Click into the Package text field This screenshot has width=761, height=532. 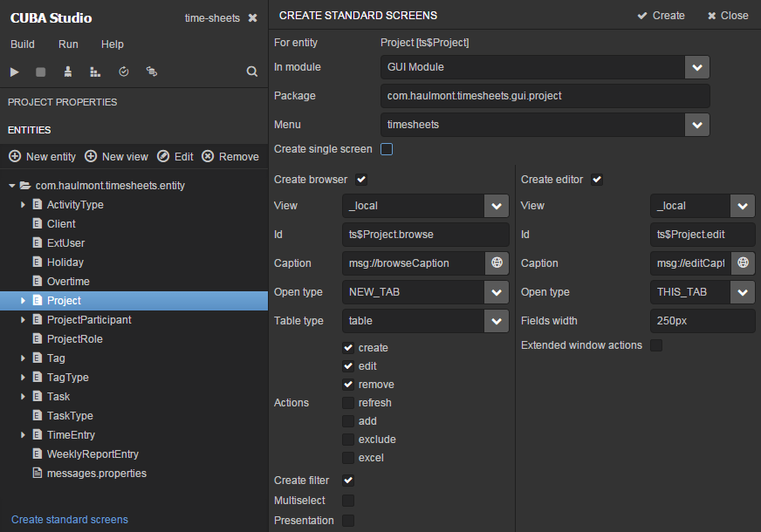(x=545, y=96)
